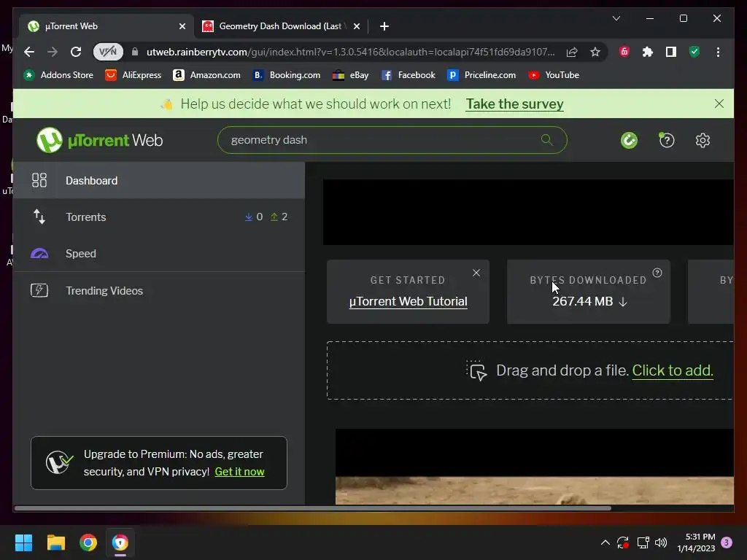Click the Trending Videos lightning icon
747x560 pixels.
39,290
